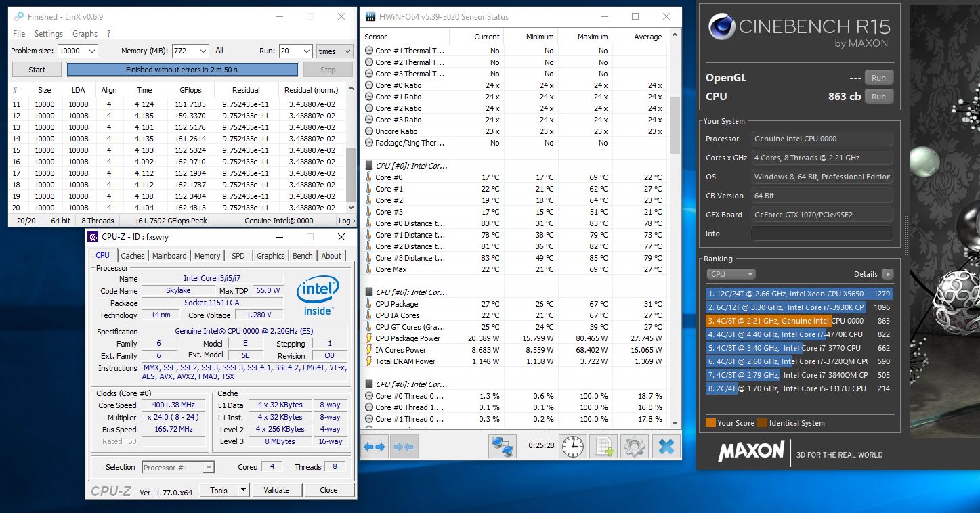The image size is (980, 513).
Task: Click the Cinebench R15 sphere logo
Action: pyautogui.click(x=722, y=27)
